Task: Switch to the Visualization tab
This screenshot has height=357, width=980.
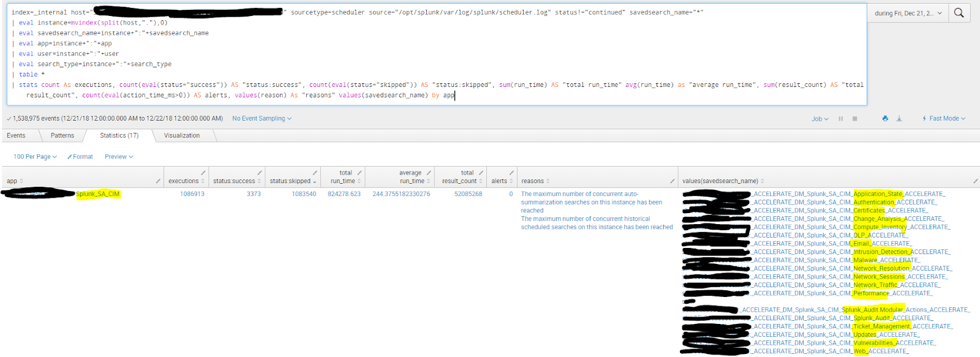Action: coord(182,135)
